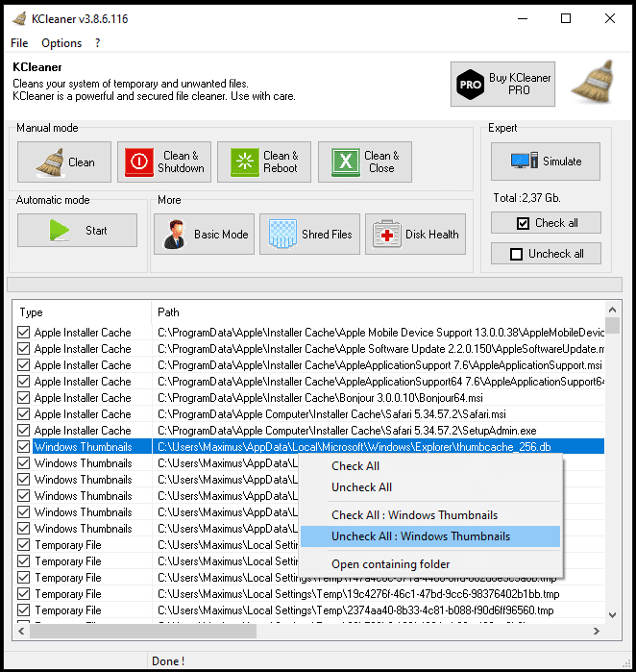Click the Clean broom button

tap(64, 162)
